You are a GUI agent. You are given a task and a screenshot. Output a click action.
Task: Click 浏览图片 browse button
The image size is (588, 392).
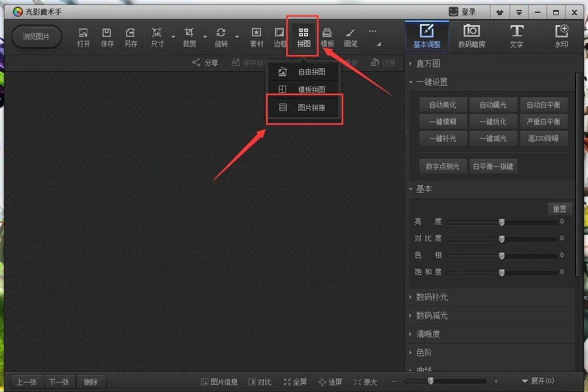click(36, 37)
